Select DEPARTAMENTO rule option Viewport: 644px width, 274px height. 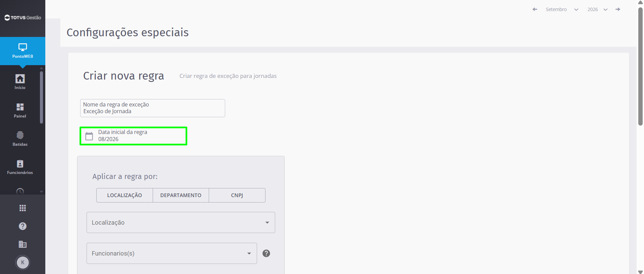pyautogui.click(x=181, y=195)
